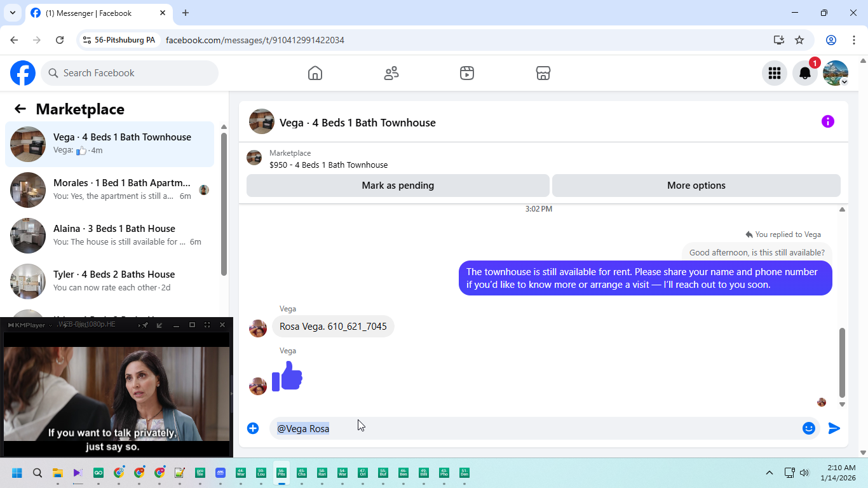Click the Rosa Vega. 610_621_7045 message
The height and width of the screenshot is (488, 868).
click(x=333, y=327)
